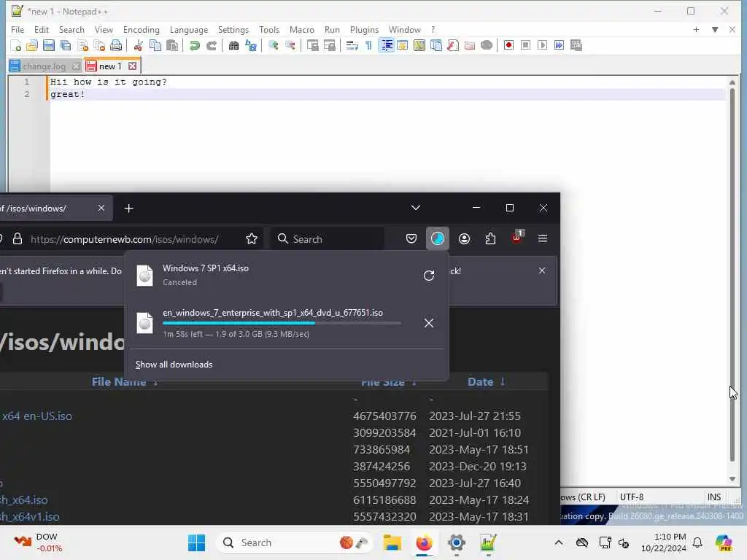
Task: Click New file icon in Notepad++ toolbar
Action: tap(16, 45)
